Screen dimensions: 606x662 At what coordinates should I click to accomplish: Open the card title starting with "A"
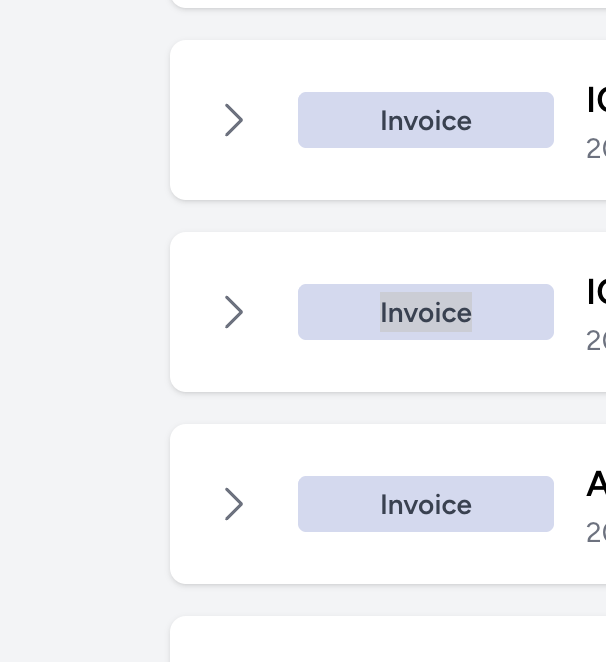pyautogui.click(x=596, y=484)
